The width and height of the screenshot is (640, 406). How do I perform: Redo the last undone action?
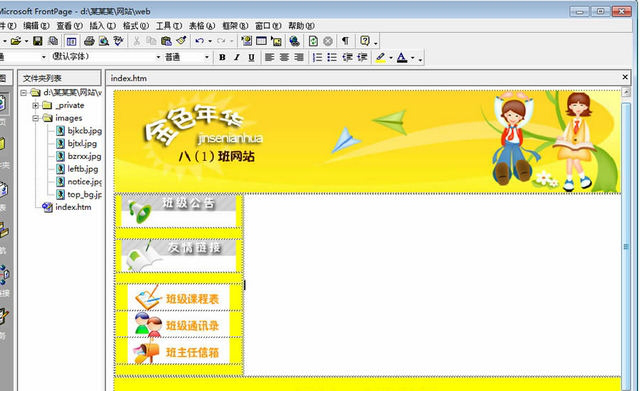coord(221,41)
